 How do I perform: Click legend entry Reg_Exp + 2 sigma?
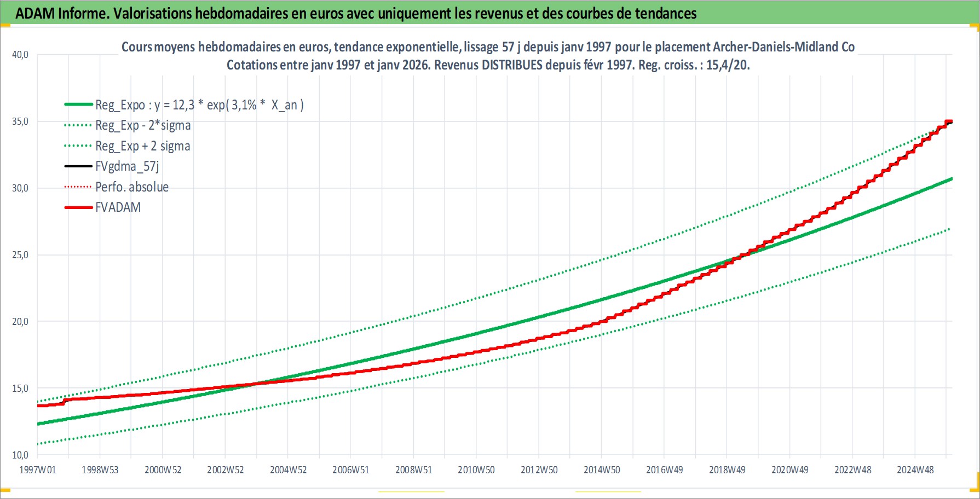pos(143,146)
